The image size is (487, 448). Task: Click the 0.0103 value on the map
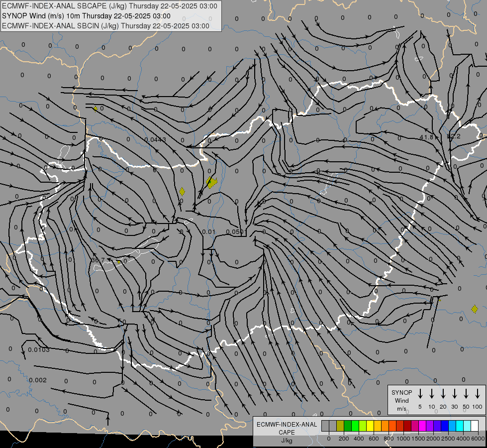[x=39, y=350]
